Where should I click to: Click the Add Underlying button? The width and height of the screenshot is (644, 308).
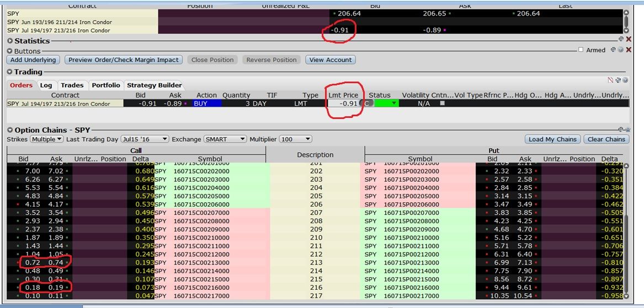(33, 60)
